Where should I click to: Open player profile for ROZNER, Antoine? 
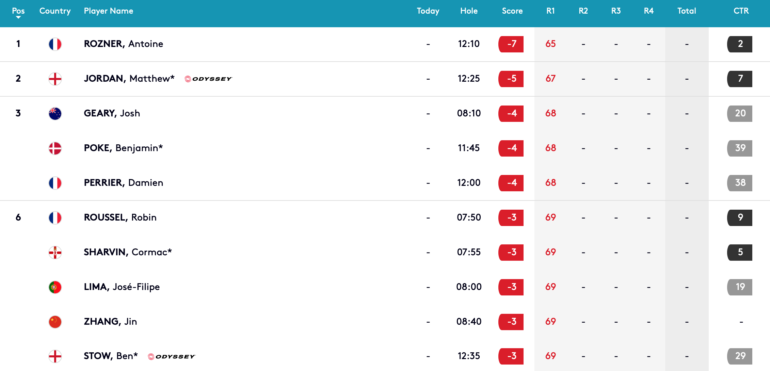(x=124, y=44)
